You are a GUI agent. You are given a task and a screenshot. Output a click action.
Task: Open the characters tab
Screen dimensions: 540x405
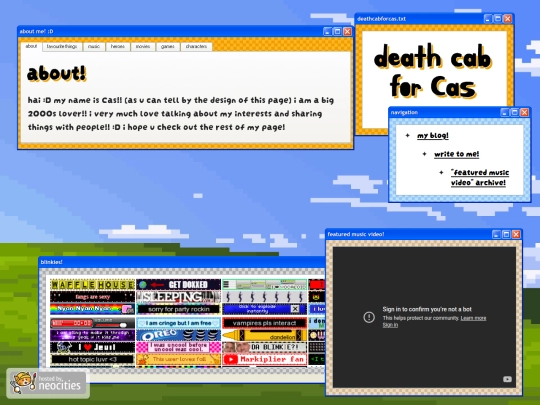pyautogui.click(x=196, y=46)
